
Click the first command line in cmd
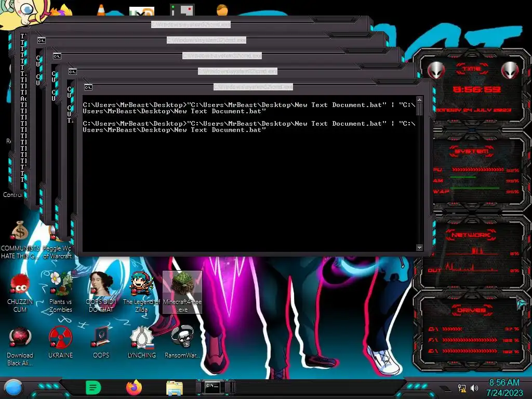(x=249, y=108)
